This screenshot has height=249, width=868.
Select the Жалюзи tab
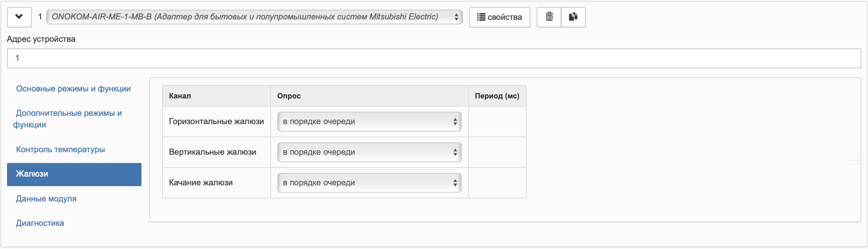74,174
